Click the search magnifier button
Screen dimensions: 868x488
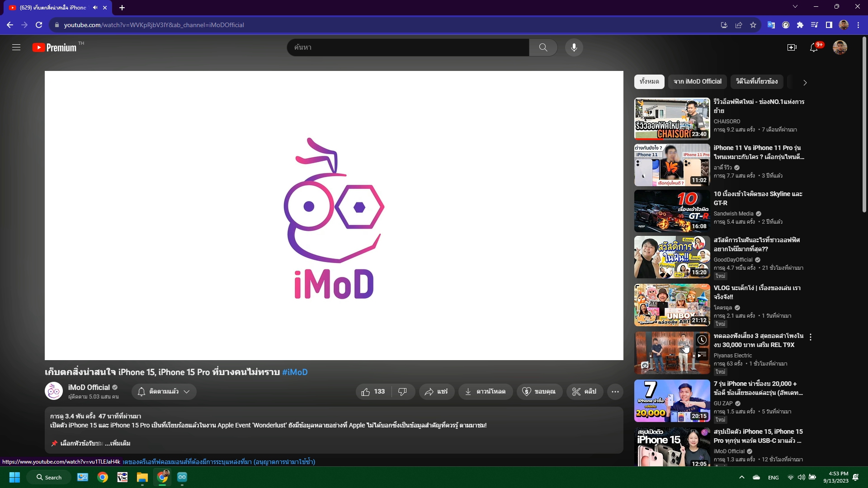(x=543, y=47)
